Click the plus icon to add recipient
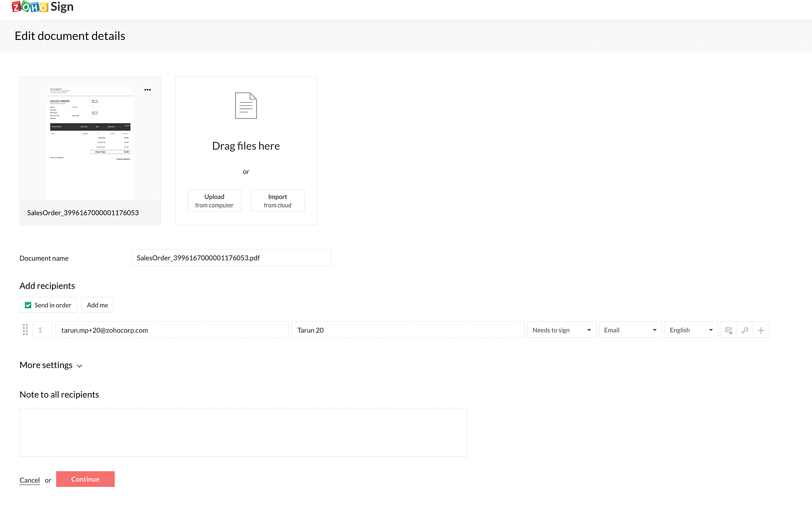Viewport: 812px width, 505px height. coord(761,330)
